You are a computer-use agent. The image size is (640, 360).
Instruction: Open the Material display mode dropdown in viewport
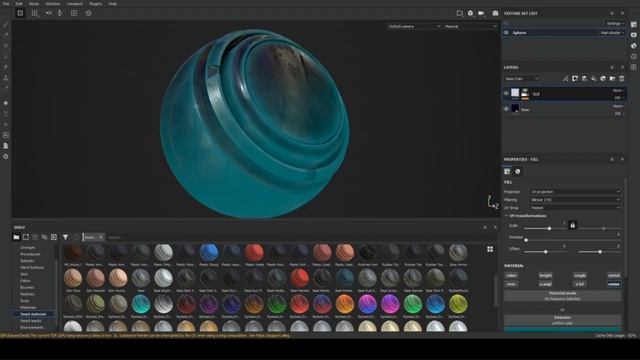471,26
